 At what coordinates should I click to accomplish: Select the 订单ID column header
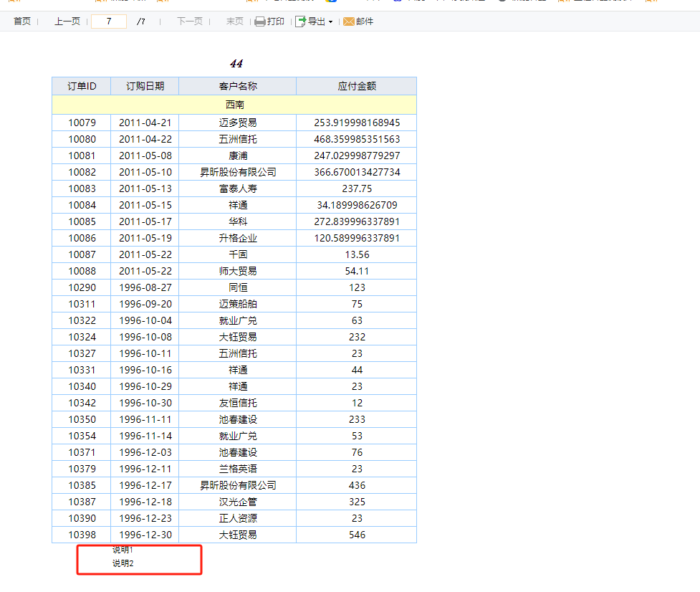tap(82, 86)
